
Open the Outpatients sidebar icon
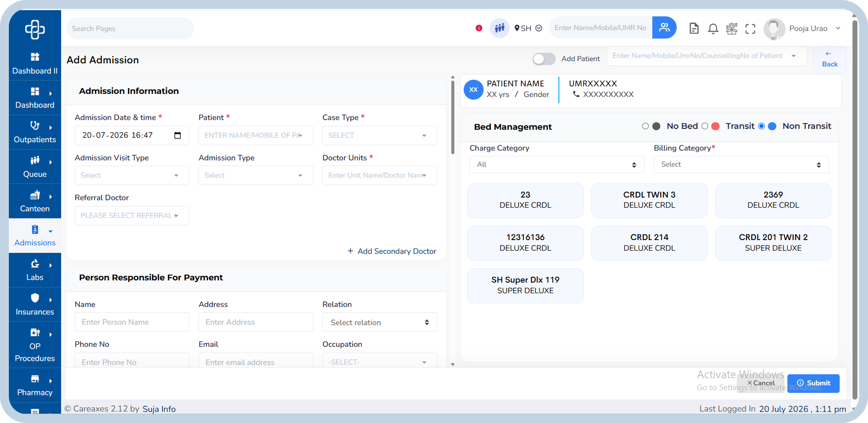[x=35, y=125]
